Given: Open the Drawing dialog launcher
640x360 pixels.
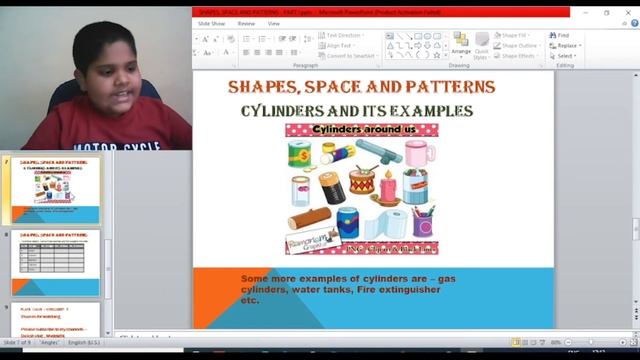Looking at the screenshot, I should [541, 66].
